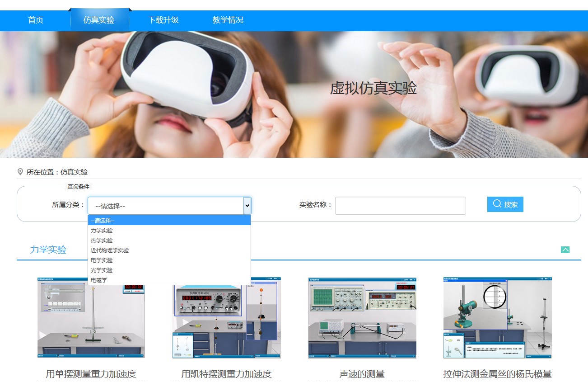This screenshot has height=382, width=588.
Task: Open the 拉伸法测金属丝的杨氏模量 thumbnail image
Action: point(497,318)
